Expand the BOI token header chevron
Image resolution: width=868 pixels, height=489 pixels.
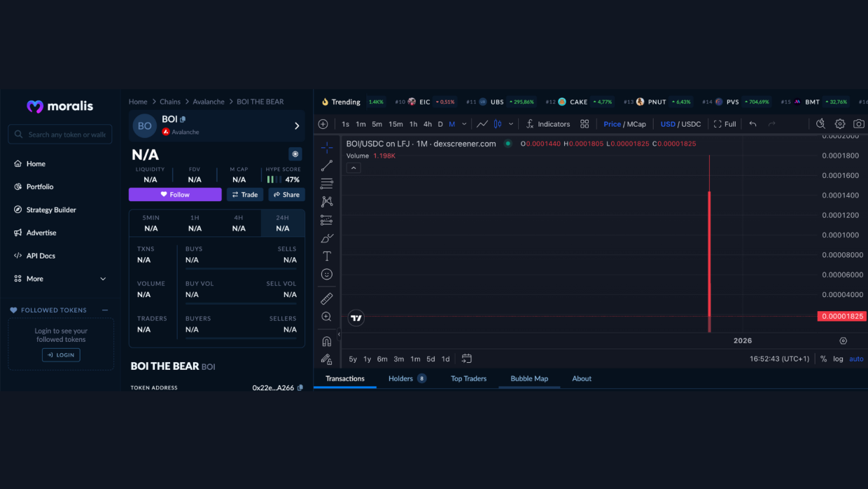tap(297, 126)
